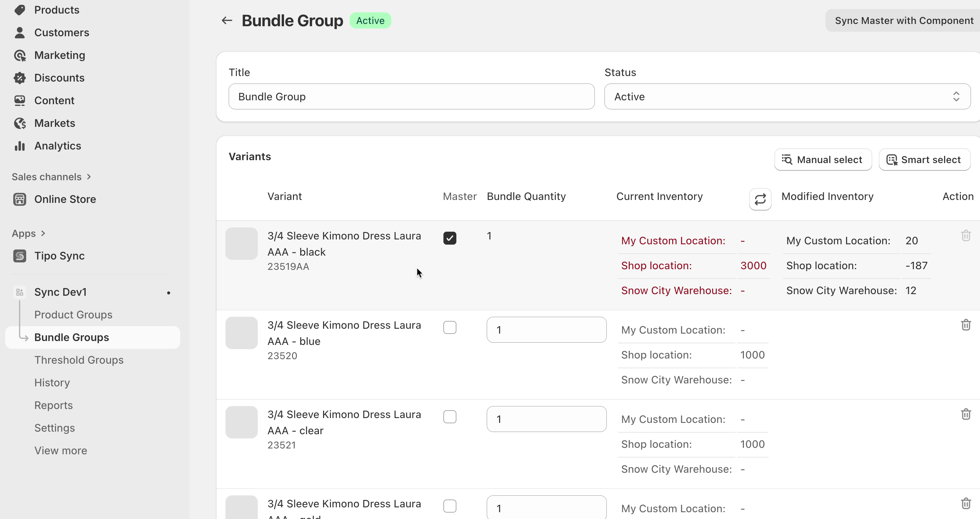Expand the Apps section chevron
This screenshot has height=519, width=980.
[43, 233]
